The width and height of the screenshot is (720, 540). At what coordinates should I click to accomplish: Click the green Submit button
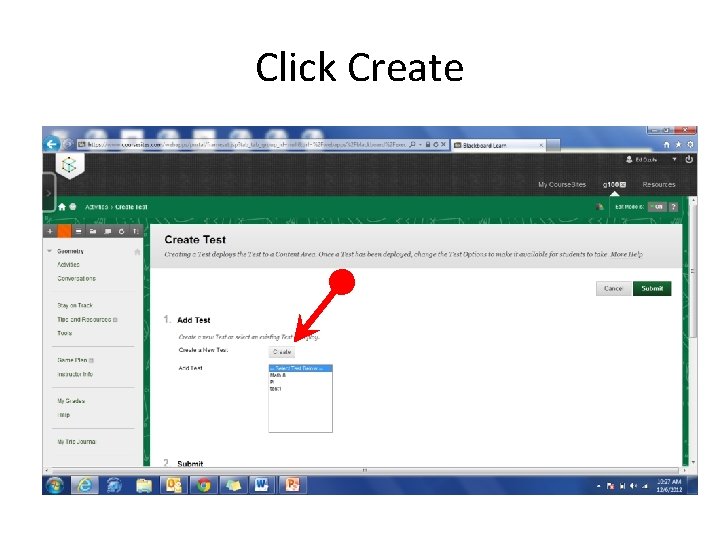pos(652,288)
